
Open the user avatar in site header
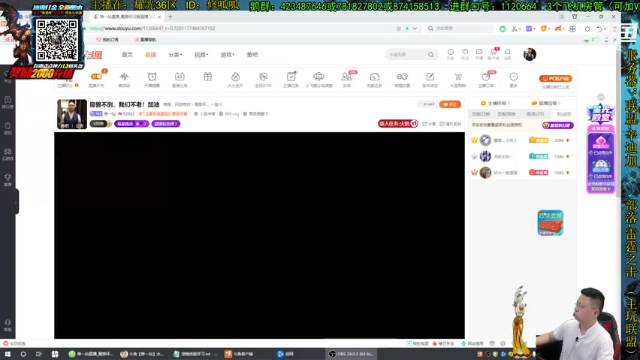(529, 54)
